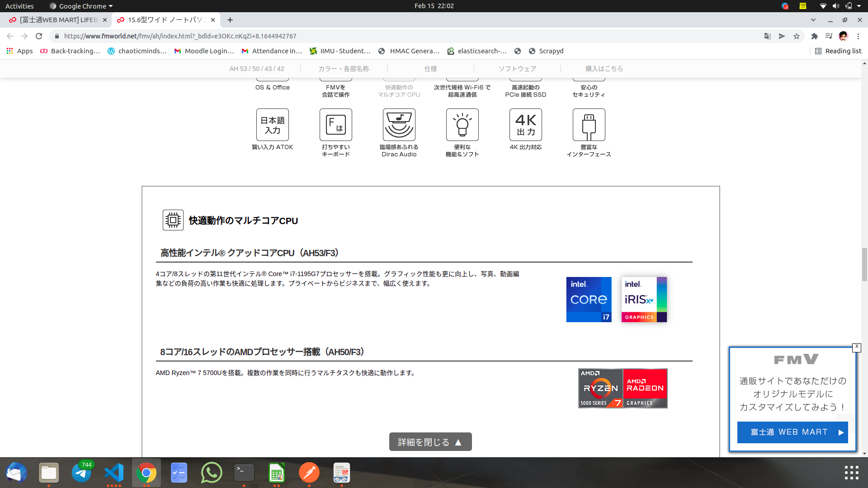Open the Telegram dock icon
This screenshot has height=488, width=868.
click(81, 473)
